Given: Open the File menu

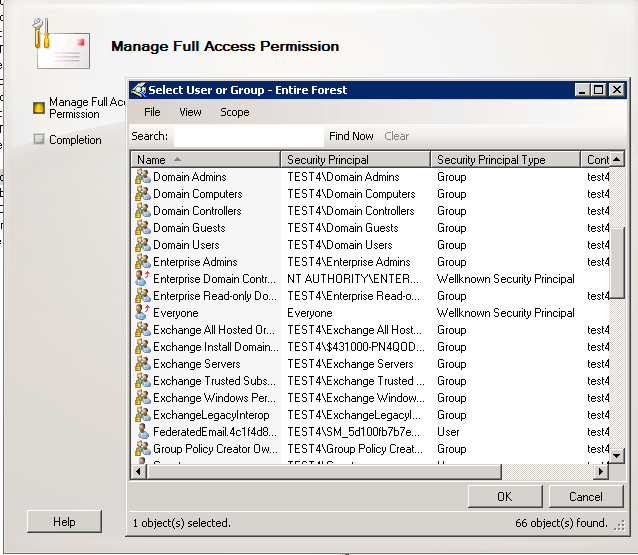Looking at the screenshot, I should (152, 112).
